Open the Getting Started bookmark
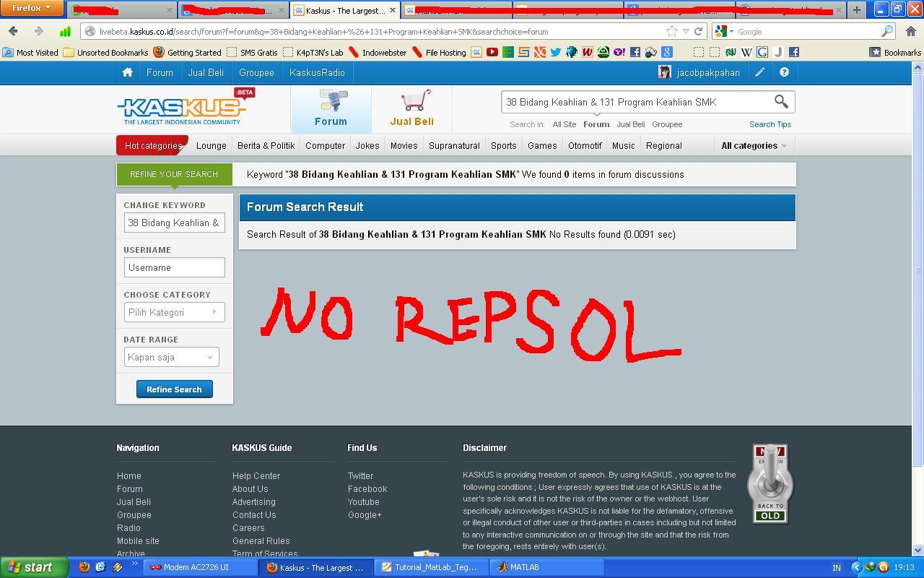Screen dimensions: 924x578 187,52
